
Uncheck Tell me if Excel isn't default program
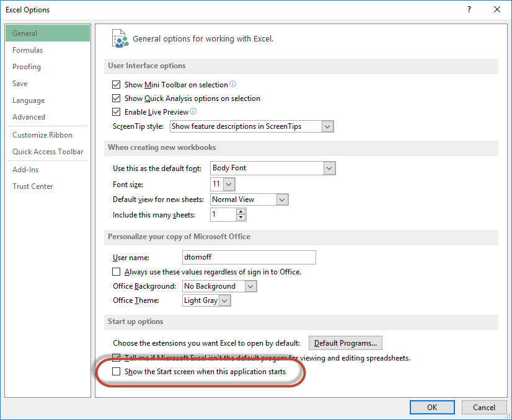(x=116, y=357)
